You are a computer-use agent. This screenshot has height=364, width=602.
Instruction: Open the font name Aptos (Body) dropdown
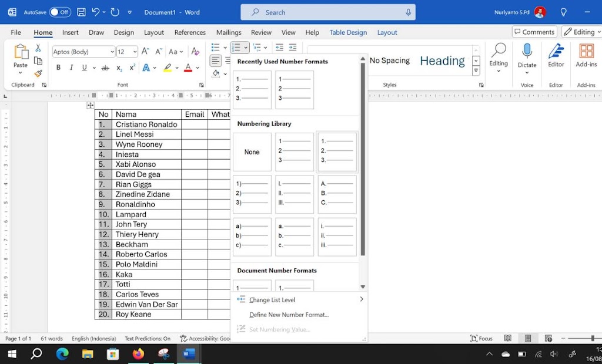[112, 52]
